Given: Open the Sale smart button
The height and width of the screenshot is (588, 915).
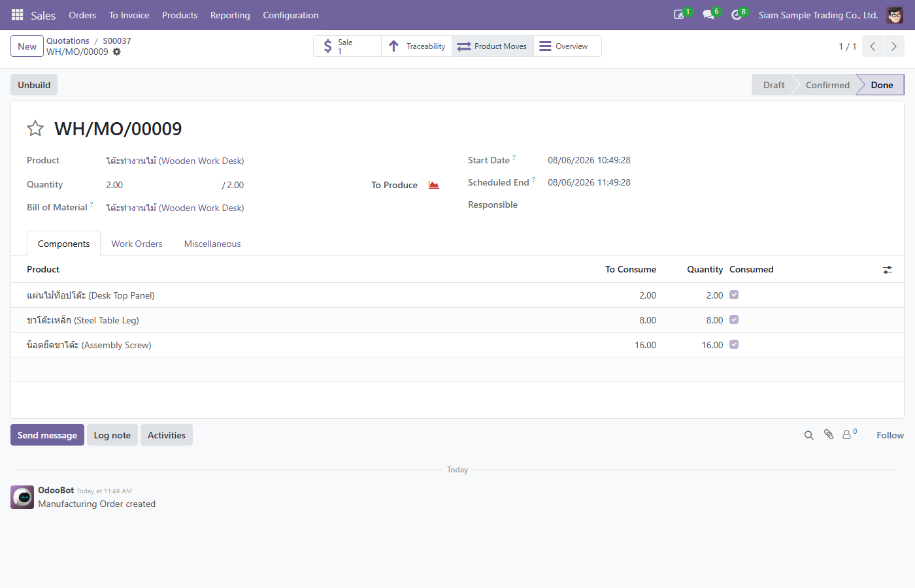Looking at the screenshot, I should tap(347, 46).
